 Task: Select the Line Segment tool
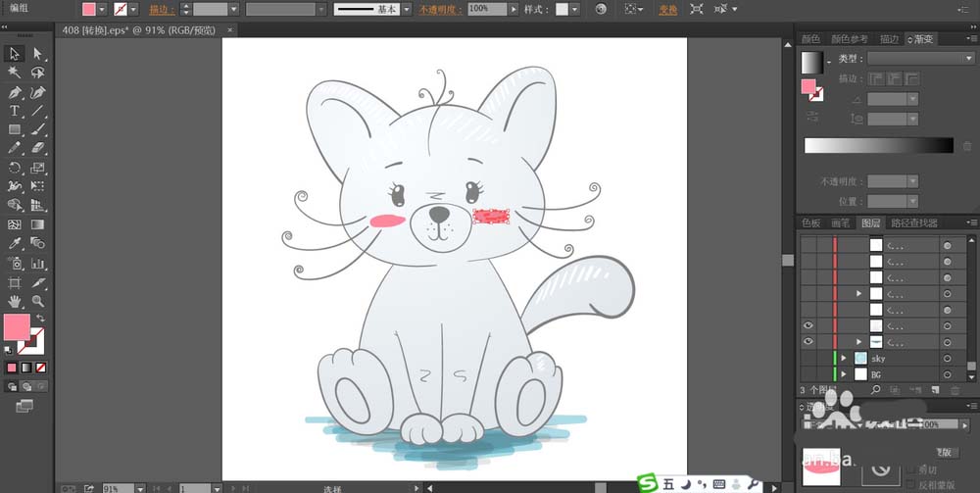[37, 111]
